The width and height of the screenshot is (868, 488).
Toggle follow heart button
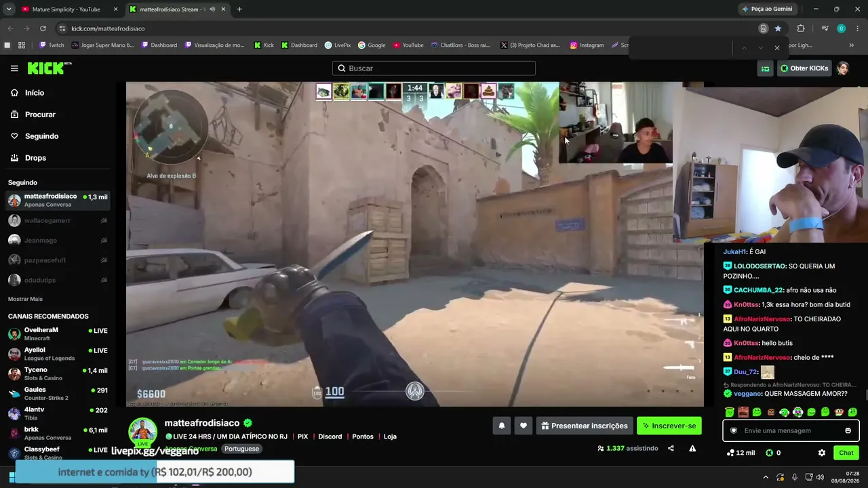point(523,426)
